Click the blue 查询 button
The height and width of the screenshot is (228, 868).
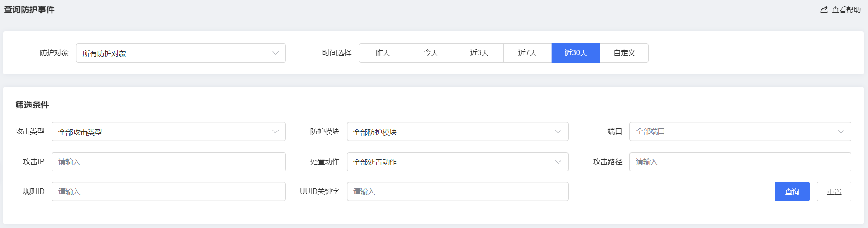(792, 192)
